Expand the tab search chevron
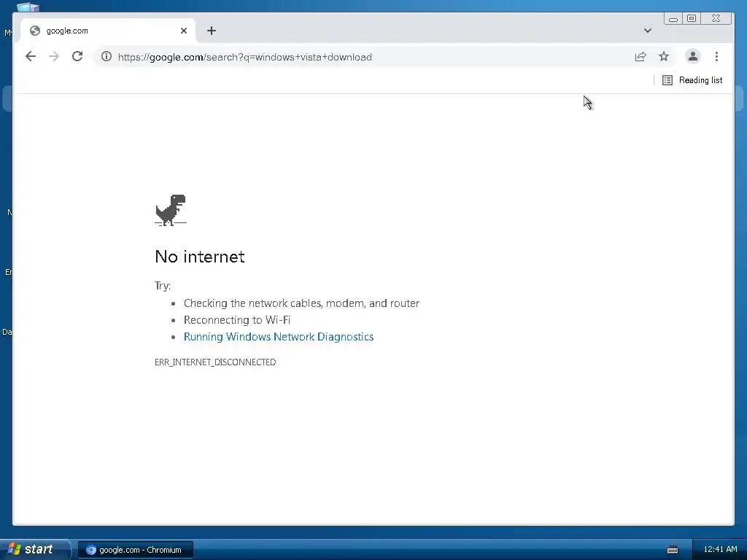747x560 pixels. [648, 31]
